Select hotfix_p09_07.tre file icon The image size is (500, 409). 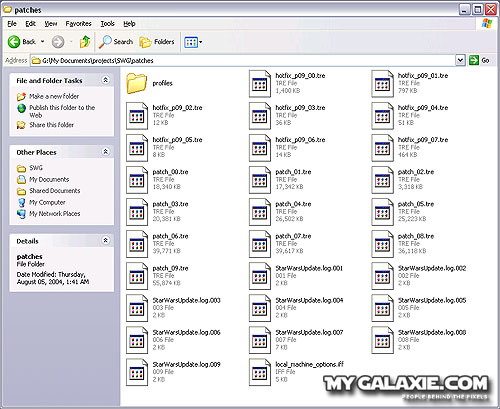click(x=382, y=148)
